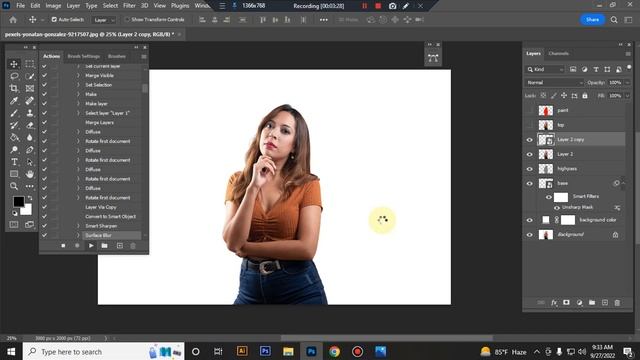Swap foreground and background colors
This screenshot has height=360, width=640.
coord(30,198)
